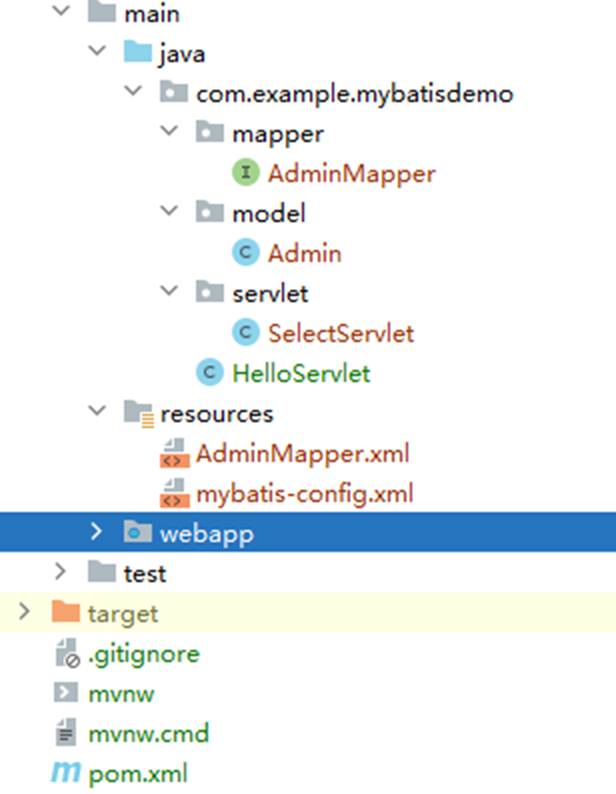Image resolution: width=616 pixels, height=794 pixels.
Task: Open the 'mvnw' file
Action: (x=121, y=694)
